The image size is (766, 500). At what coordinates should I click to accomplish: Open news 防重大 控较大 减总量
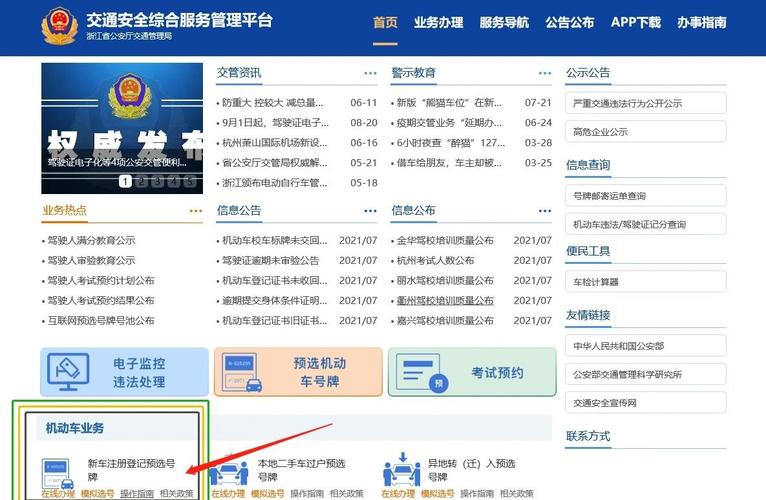click(x=273, y=103)
